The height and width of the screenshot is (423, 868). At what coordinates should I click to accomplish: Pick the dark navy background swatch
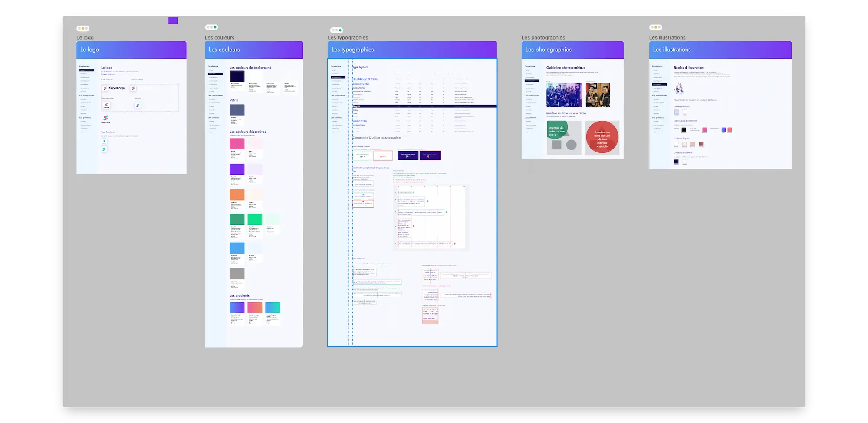click(237, 76)
